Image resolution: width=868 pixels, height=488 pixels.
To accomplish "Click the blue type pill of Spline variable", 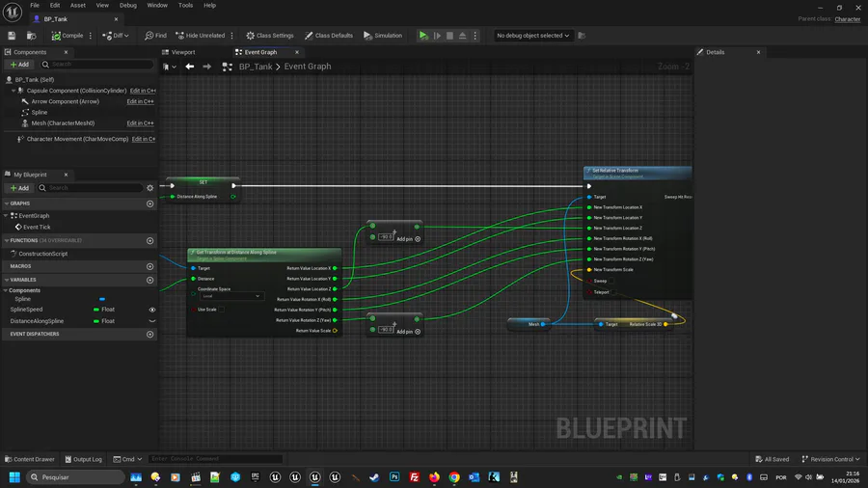I will (102, 299).
